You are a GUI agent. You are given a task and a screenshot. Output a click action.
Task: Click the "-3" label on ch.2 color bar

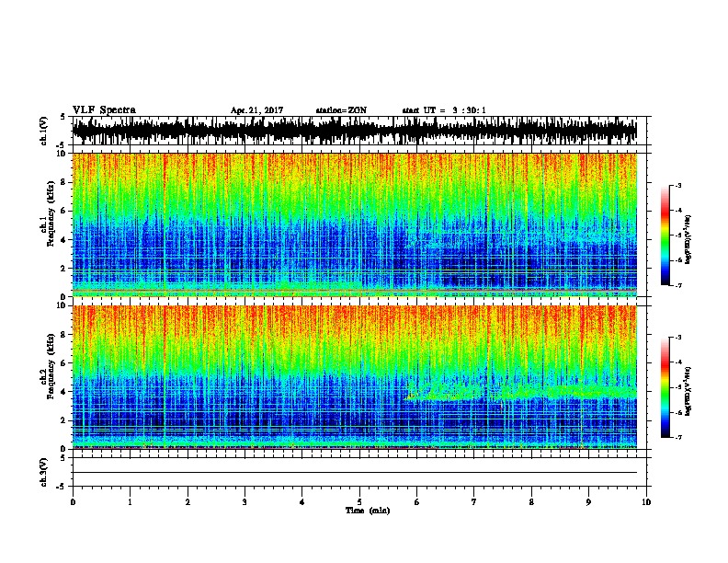(x=677, y=338)
